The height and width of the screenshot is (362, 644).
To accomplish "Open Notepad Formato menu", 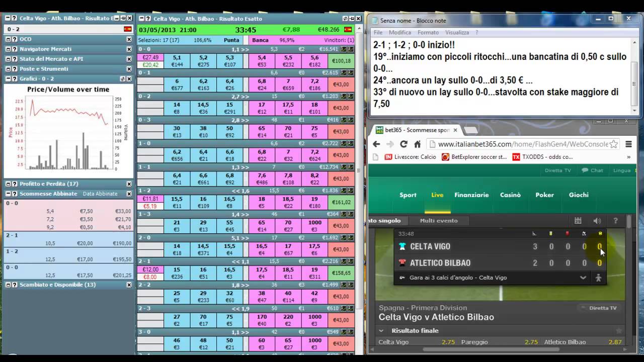I will pyautogui.click(x=428, y=32).
